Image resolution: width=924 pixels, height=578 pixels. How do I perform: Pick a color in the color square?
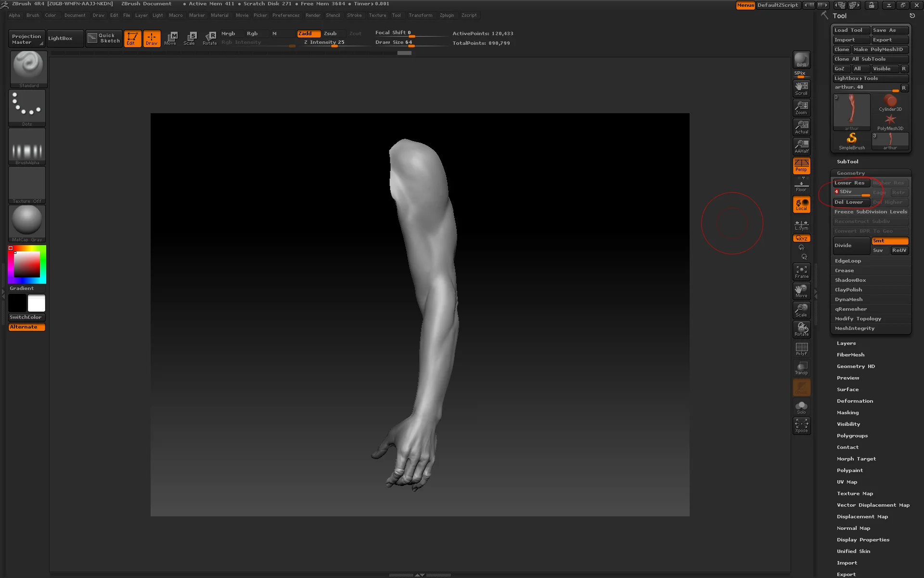tap(26, 264)
